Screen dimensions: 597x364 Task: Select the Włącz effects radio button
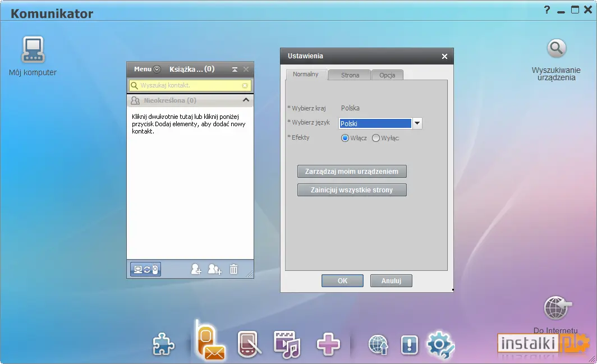click(345, 138)
